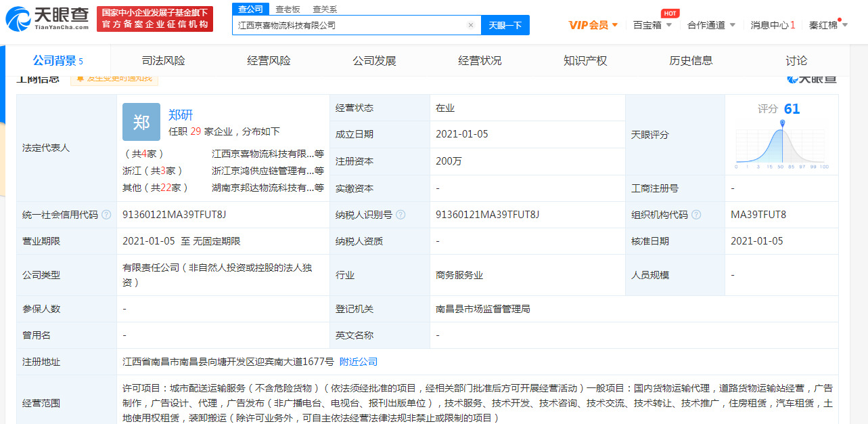Click the 浙江(共3家) region row
This screenshot has width=868, height=424.
tap(153, 171)
